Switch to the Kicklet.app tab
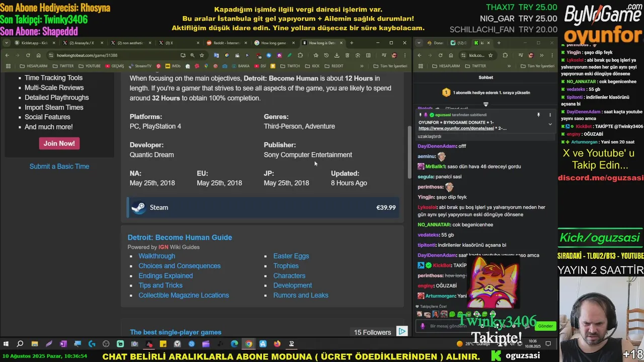Image resolution: width=644 pixels, height=362 pixels. tap(33, 43)
